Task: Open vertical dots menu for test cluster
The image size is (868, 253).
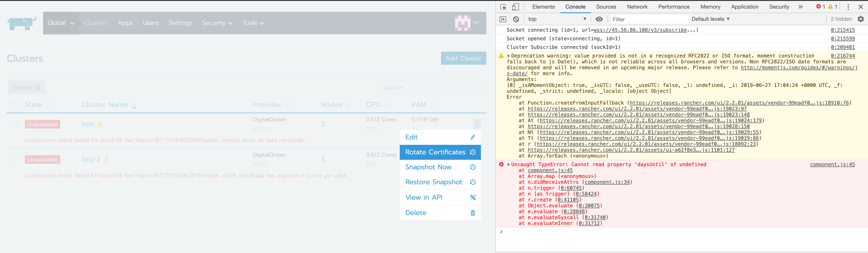Action: [477, 124]
